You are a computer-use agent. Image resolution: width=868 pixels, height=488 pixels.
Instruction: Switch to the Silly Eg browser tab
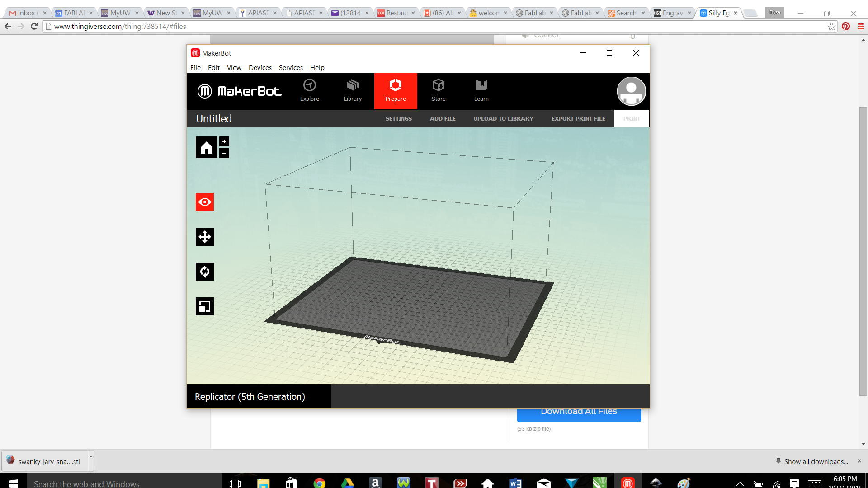[x=717, y=13]
